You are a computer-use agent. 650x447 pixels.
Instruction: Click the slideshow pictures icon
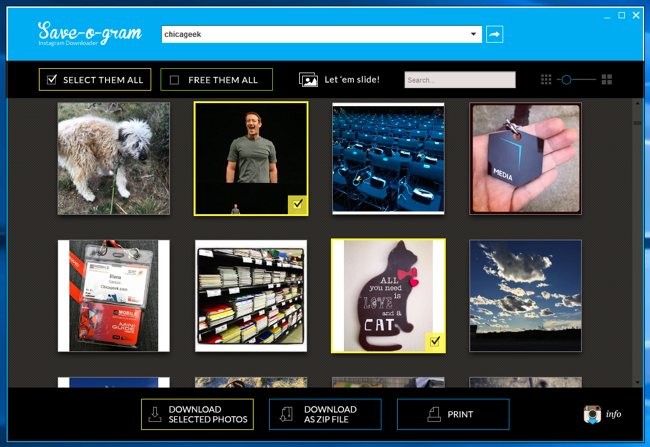coord(308,80)
